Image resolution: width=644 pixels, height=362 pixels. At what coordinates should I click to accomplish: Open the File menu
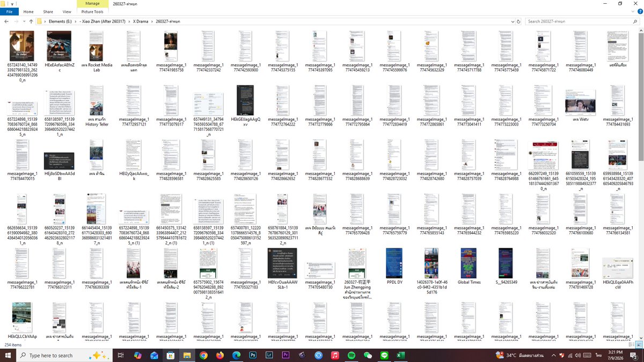click(9, 11)
